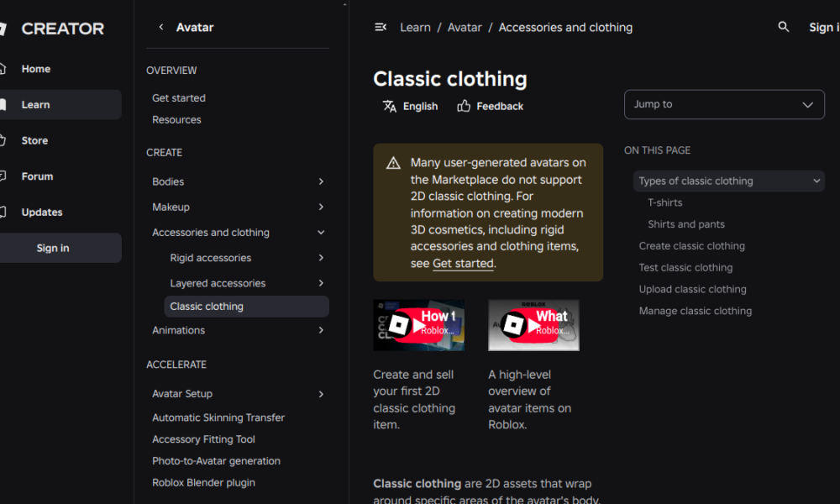This screenshot has height=504, width=840.
Task: Expand Layered accessories chevron
Action: click(x=321, y=283)
